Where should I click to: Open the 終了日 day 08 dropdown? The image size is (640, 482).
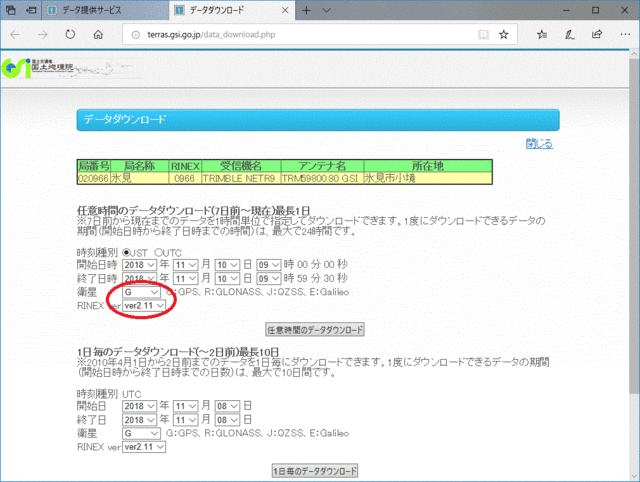tap(227, 420)
